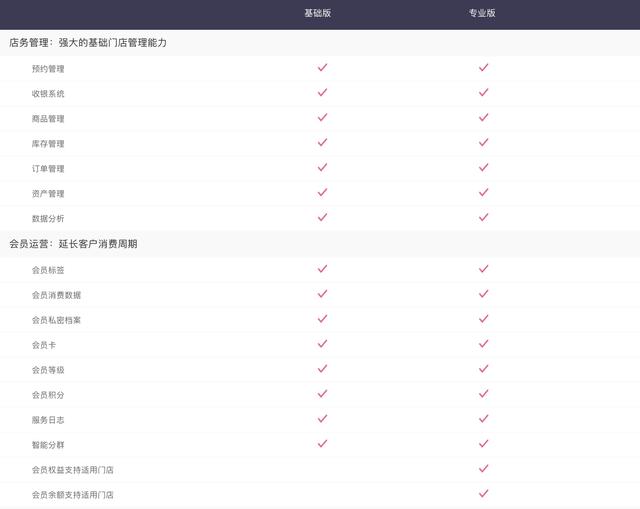Click 基础版 checkmark in 会员私密档案 row
This screenshot has height=509, width=640.
click(x=322, y=318)
